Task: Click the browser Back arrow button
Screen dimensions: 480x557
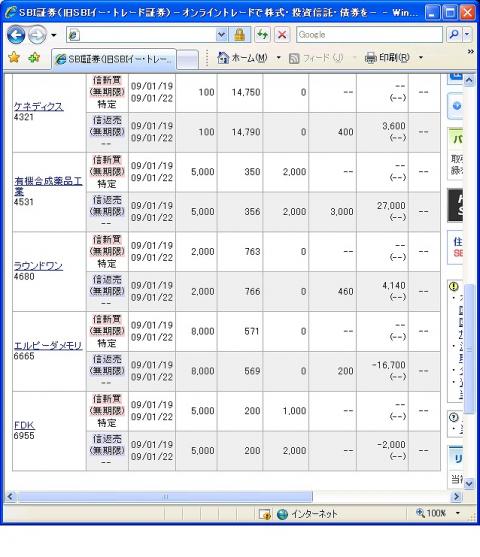Action: [16, 35]
